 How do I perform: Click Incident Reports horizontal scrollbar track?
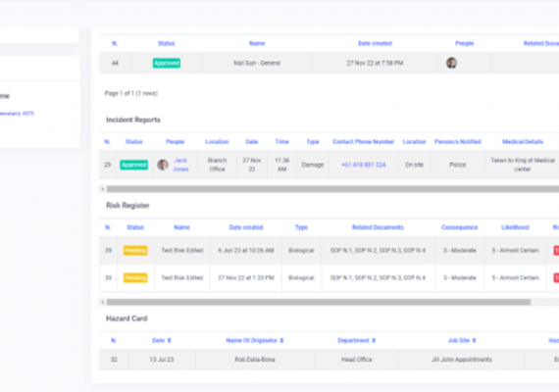[x=331, y=189]
